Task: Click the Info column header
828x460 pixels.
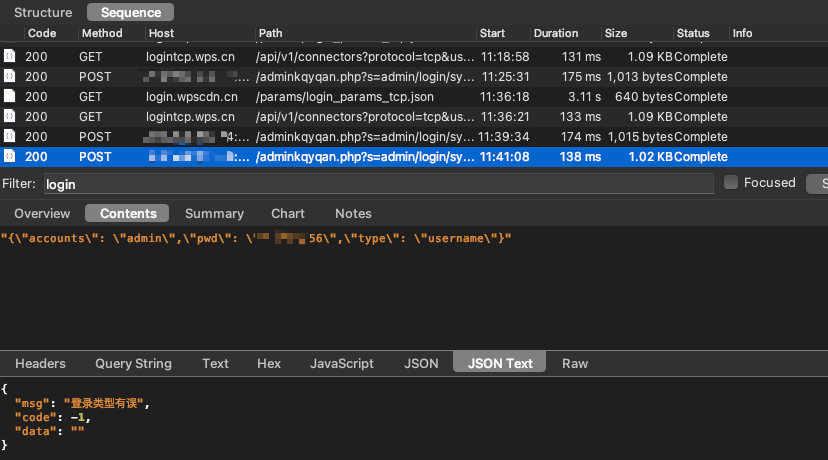Action: tap(742, 33)
